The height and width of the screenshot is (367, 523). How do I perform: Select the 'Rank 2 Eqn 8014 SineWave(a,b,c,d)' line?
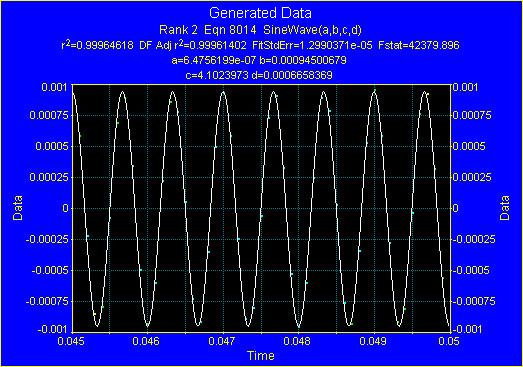pos(260,30)
